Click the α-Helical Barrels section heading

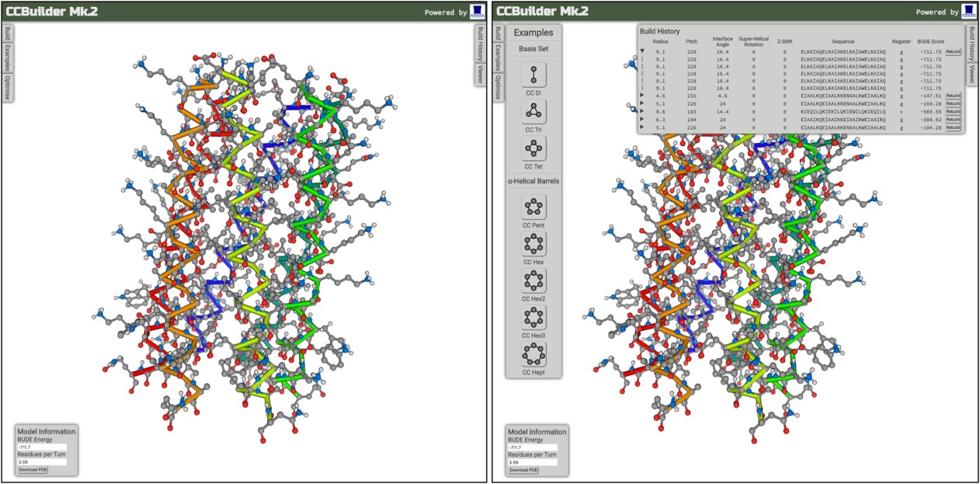[x=533, y=181]
